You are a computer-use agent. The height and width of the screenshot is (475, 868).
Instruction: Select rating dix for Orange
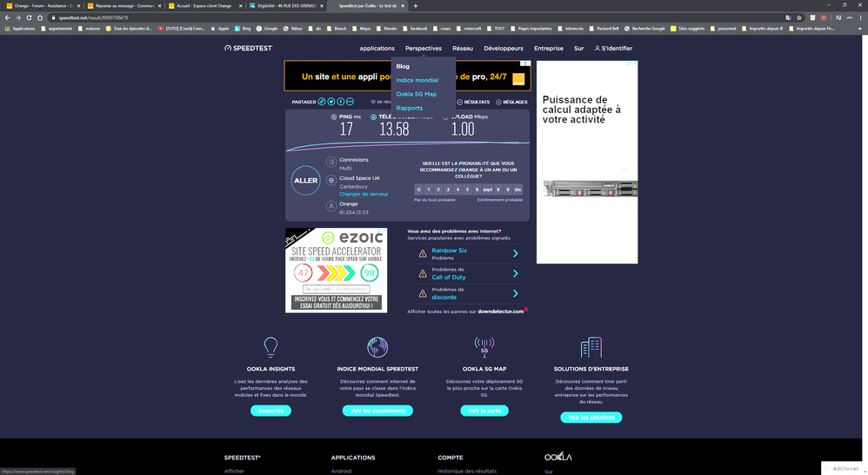point(517,190)
